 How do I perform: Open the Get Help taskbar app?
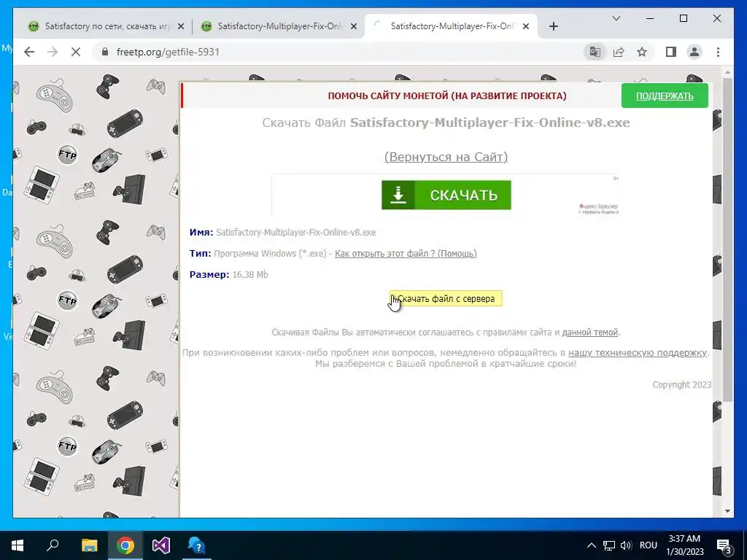[196, 545]
